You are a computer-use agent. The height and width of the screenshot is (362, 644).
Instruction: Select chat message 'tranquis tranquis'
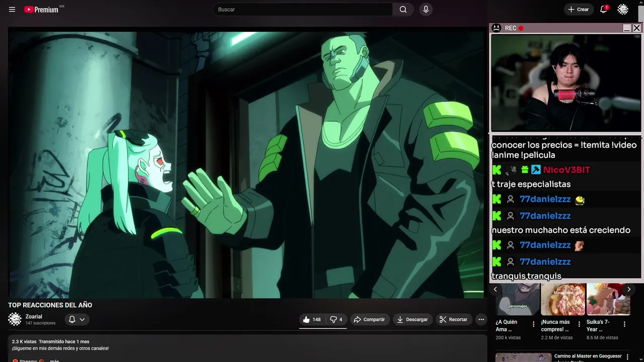(x=526, y=276)
